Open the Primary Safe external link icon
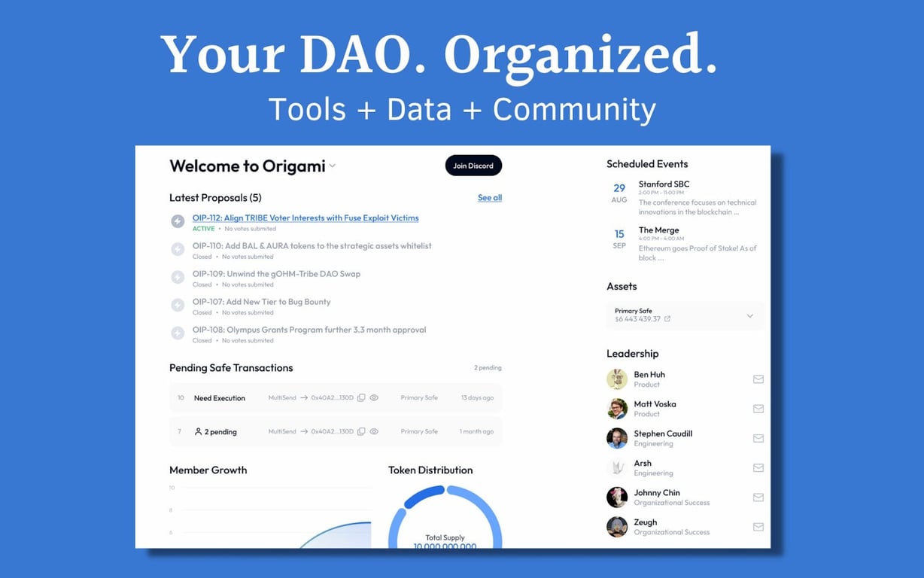924x578 pixels. 667,319
